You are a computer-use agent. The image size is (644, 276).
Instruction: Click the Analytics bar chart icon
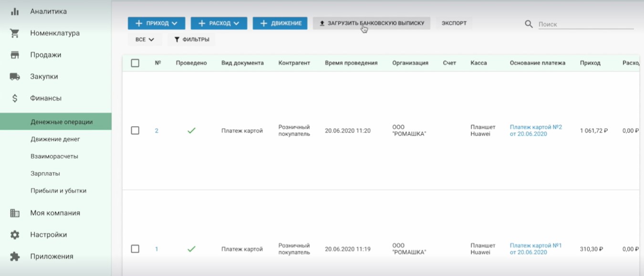(15, 11)
